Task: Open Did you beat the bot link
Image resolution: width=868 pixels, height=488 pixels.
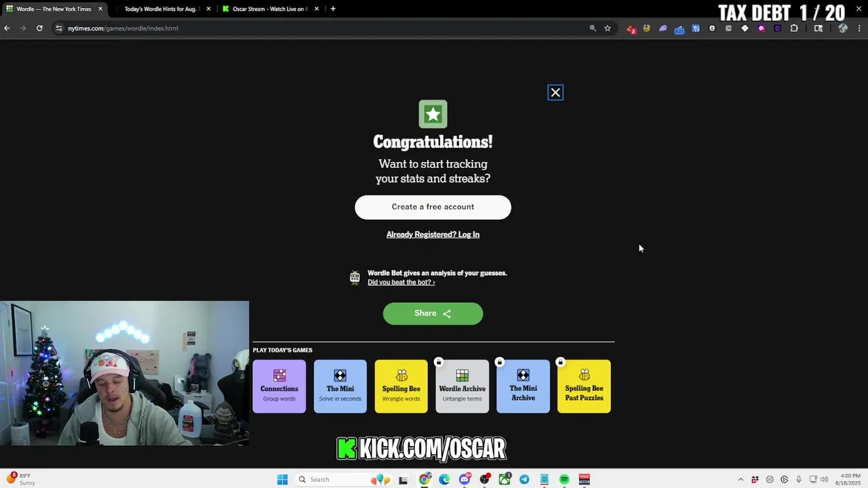Action: pyautogui.click(x=401, y=283)
